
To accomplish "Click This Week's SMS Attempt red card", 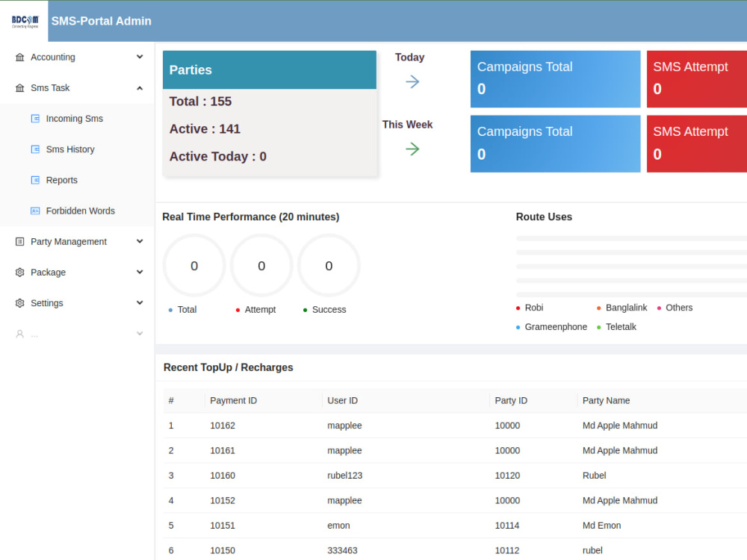I will [x=697, y=144].
